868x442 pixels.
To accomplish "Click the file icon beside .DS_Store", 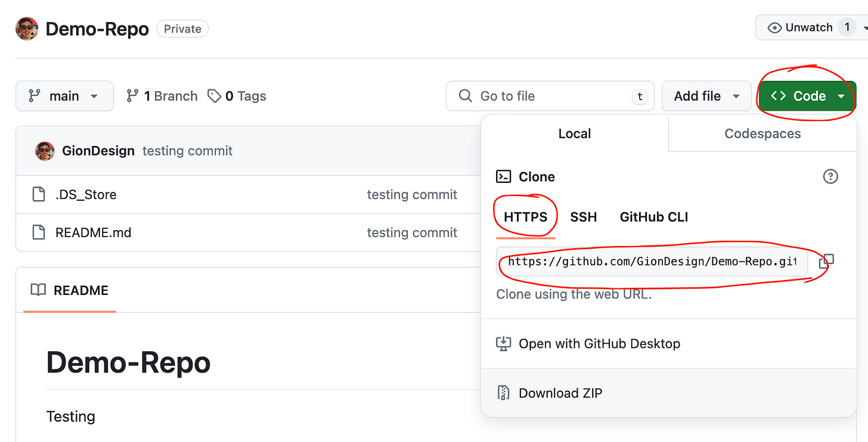I will [39, 195].
